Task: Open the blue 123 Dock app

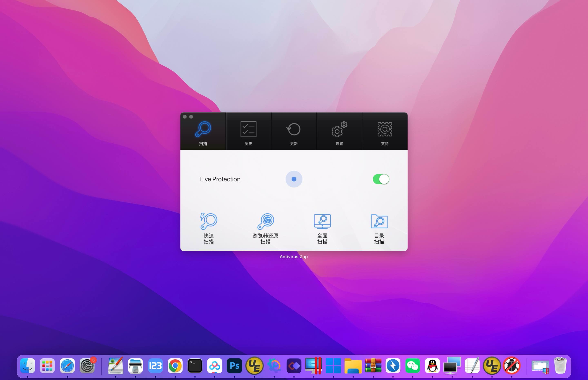Action: point(155,366)
